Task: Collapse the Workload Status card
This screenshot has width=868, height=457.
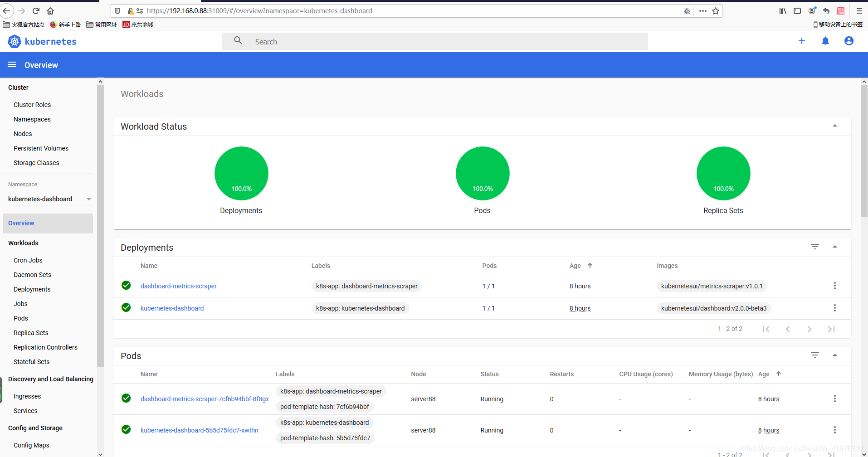Action: [835, 126]
